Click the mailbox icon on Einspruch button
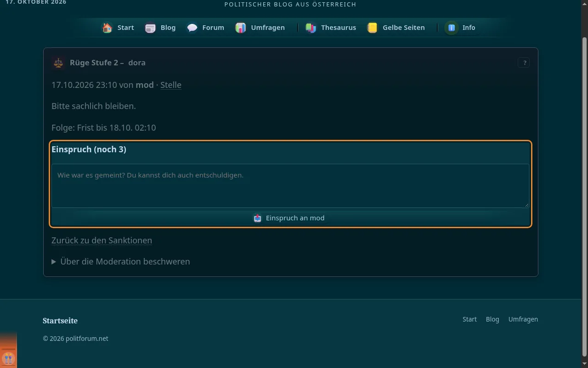 coord(257,218)
